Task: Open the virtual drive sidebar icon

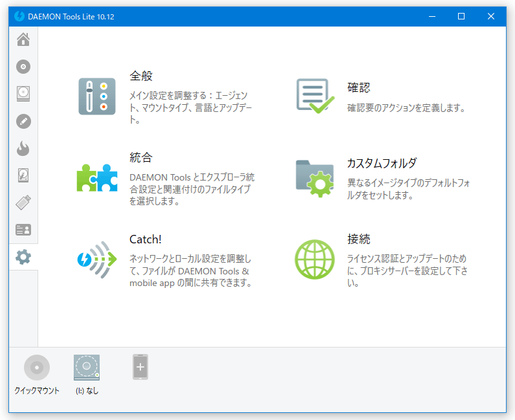Action: 23,94
